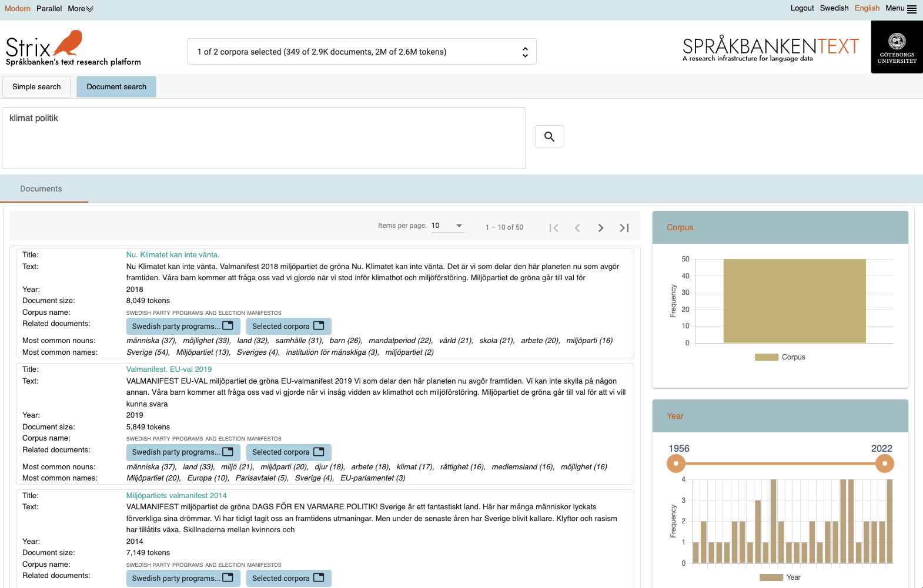This screenshot has height=588, width=923.
Task: Click the 1956 year slider handle
Action: 676,463
